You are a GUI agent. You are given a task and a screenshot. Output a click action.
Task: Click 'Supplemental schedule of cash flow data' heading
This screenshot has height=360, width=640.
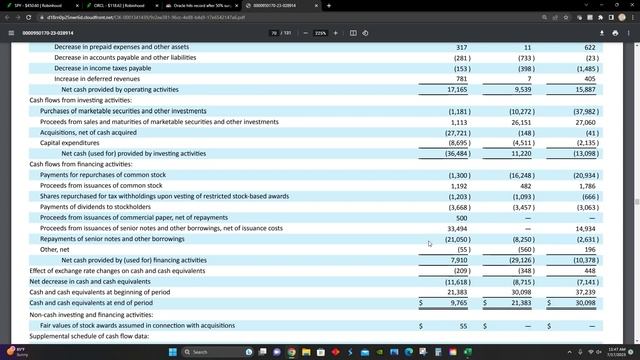[89, 336]
